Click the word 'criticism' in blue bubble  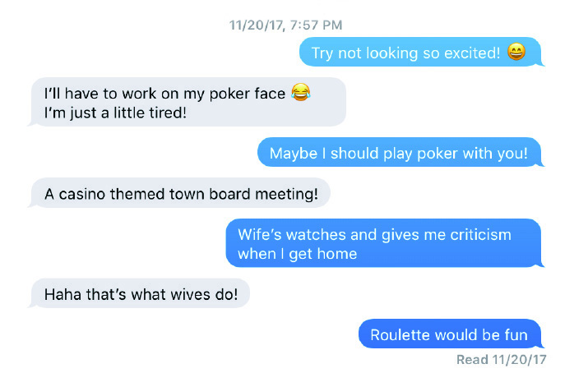pyautogui.click(x=481, y=235)
